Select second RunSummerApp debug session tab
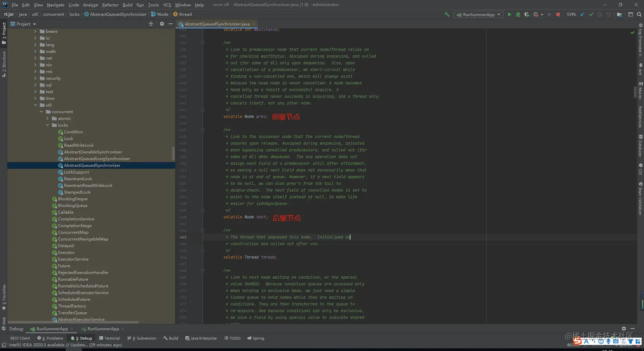 (x=103, y=329)
